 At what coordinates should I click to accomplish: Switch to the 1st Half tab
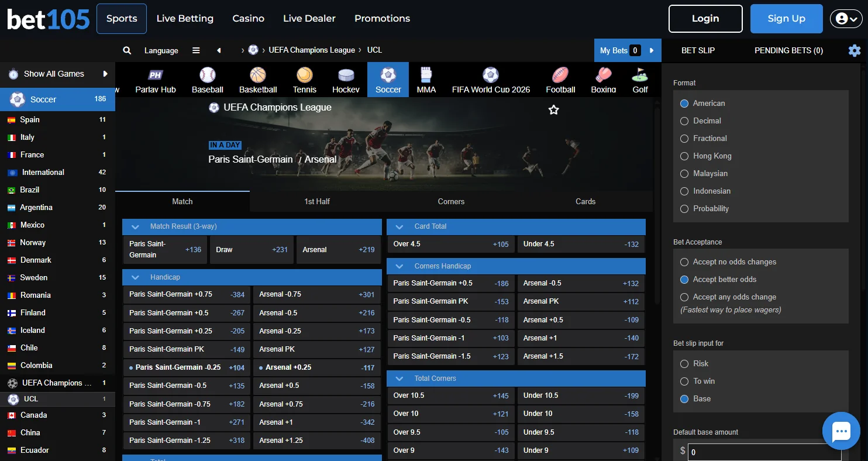point(317,201)
